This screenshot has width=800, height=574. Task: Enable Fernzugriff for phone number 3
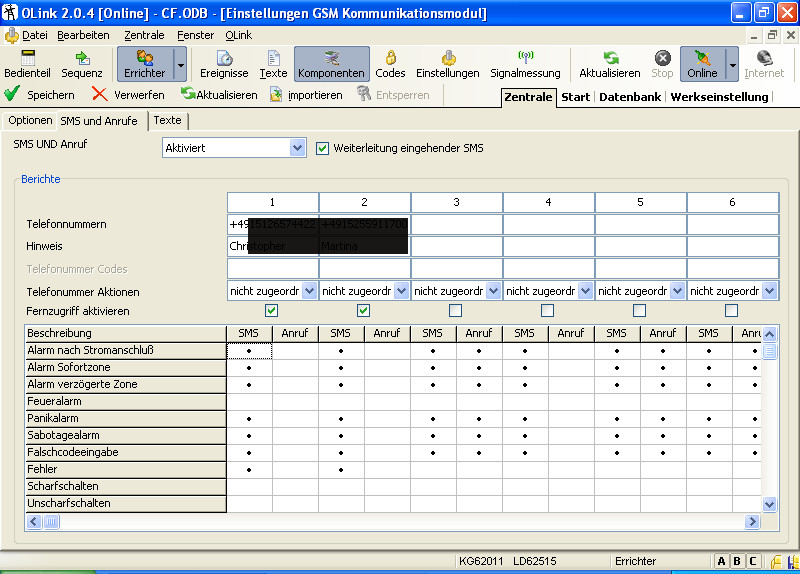(456, 311)
